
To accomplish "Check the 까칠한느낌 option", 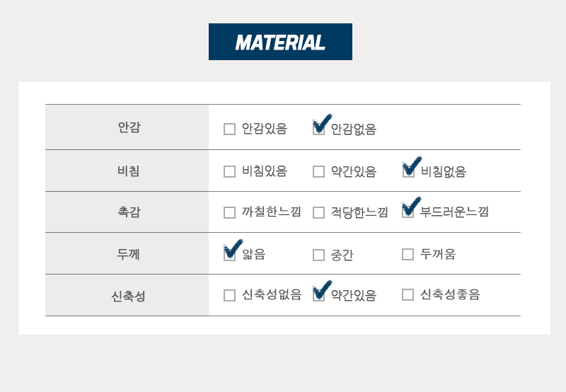I will pyautogui.click(x=229, y=212).
